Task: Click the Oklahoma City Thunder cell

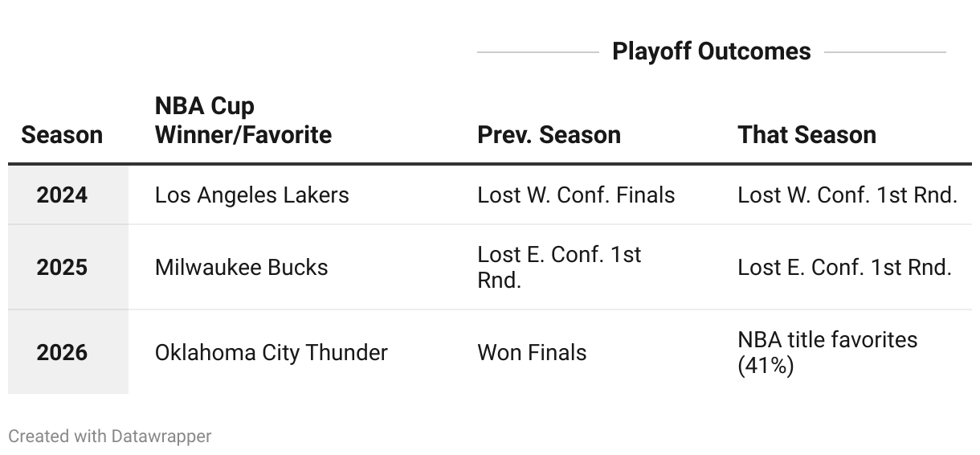Action: coord(271,352)
